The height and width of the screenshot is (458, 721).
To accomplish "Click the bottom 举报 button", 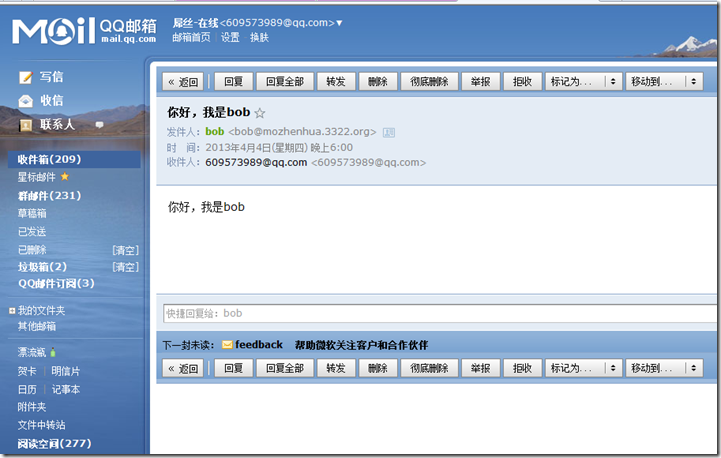I will point(481,368).
